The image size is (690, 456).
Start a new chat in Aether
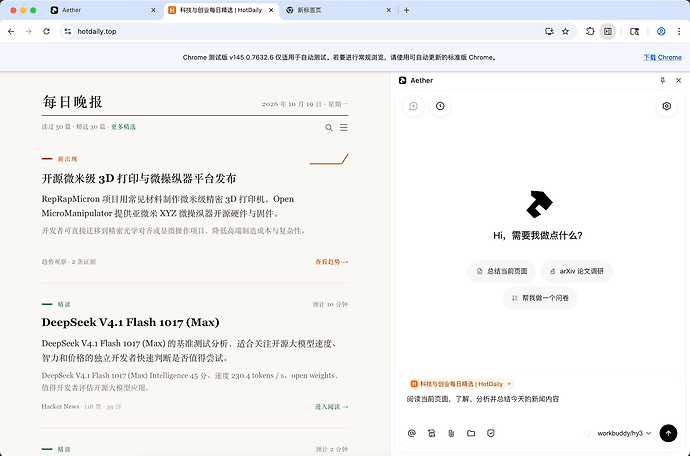pos(413,106)
